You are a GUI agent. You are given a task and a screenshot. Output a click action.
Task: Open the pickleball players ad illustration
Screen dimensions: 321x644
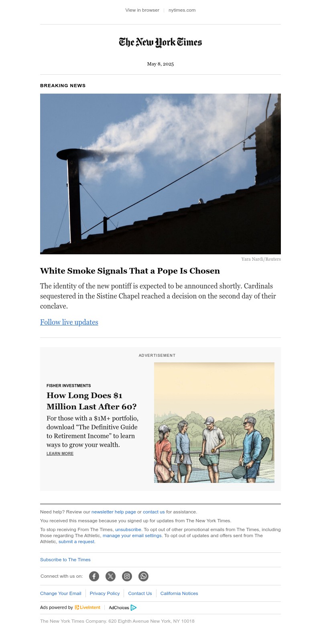(x=214, y=423)
